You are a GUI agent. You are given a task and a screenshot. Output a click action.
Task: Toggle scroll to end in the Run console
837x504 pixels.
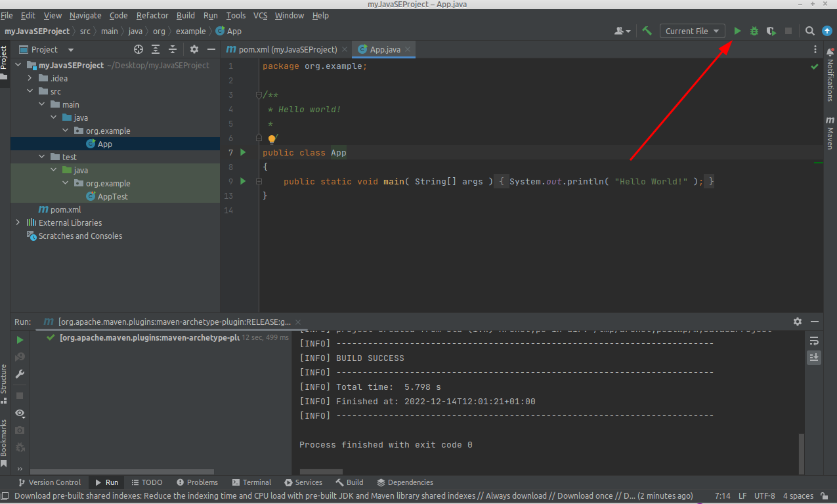click(x=814, y=357)
